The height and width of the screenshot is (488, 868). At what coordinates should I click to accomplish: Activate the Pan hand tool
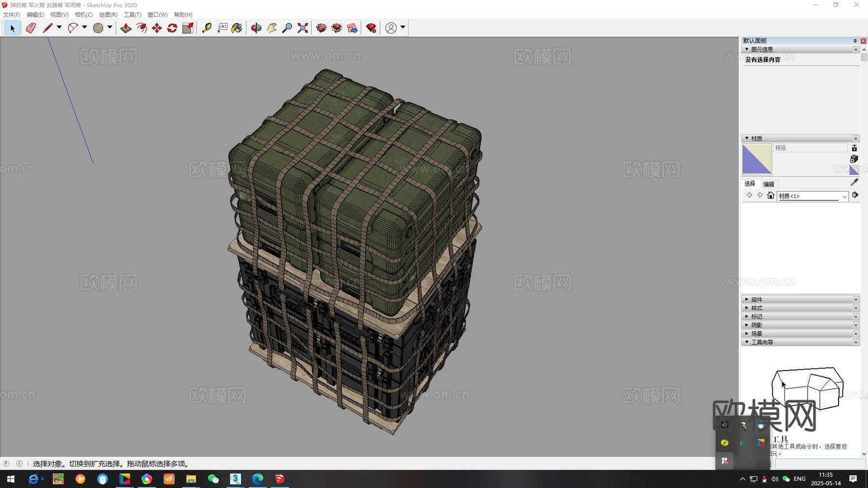(271, 28)
